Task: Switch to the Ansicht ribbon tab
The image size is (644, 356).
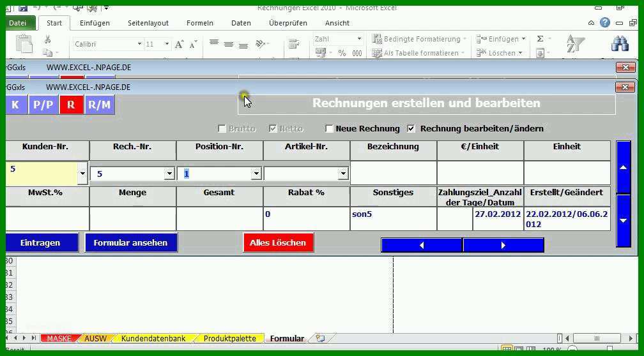Action: tap(337, 23)
